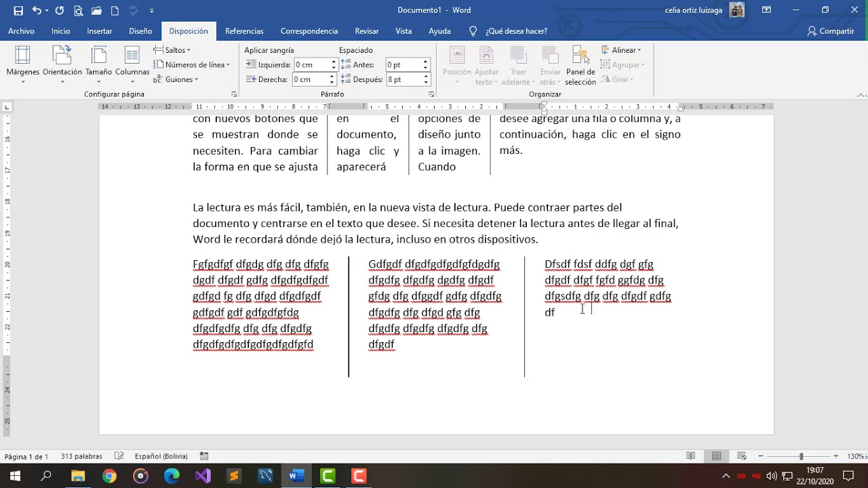The width and height of the screenshot is (868, 488).
Task: Click the user account picture for celia ortiz
Action: pos(737,10)
